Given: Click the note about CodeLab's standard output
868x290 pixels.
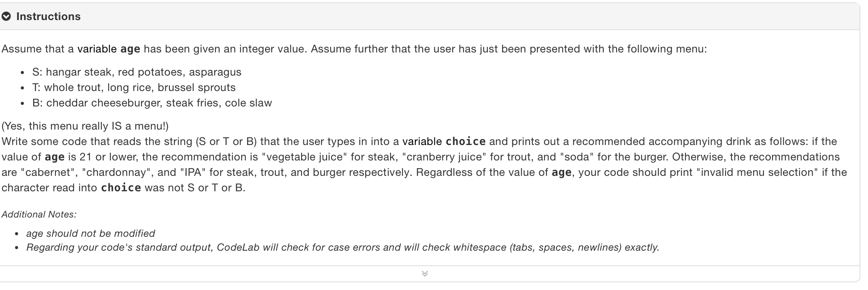Looking at the screenshot, I should coord(343,247).
